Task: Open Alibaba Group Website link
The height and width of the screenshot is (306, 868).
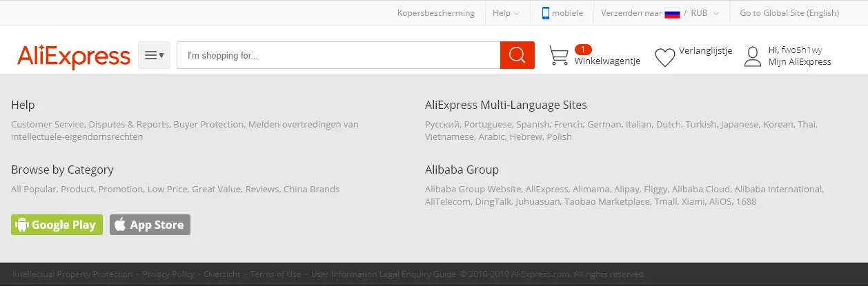Action: click(473, 189)
